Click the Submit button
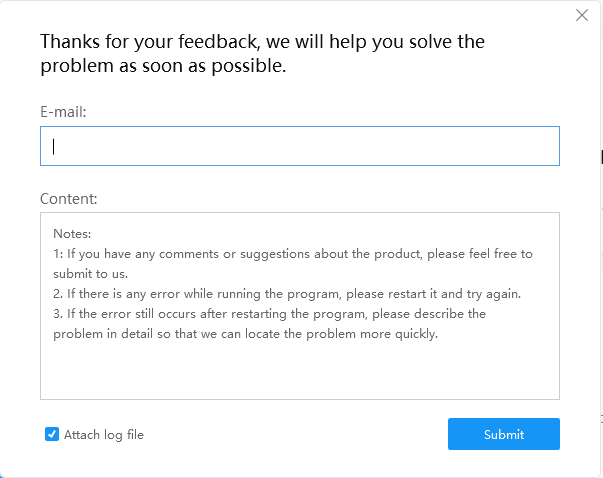 click(x=504, y=434)
